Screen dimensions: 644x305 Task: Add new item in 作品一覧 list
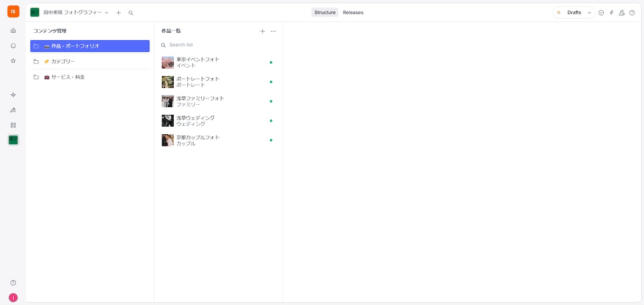pos(262,31)
